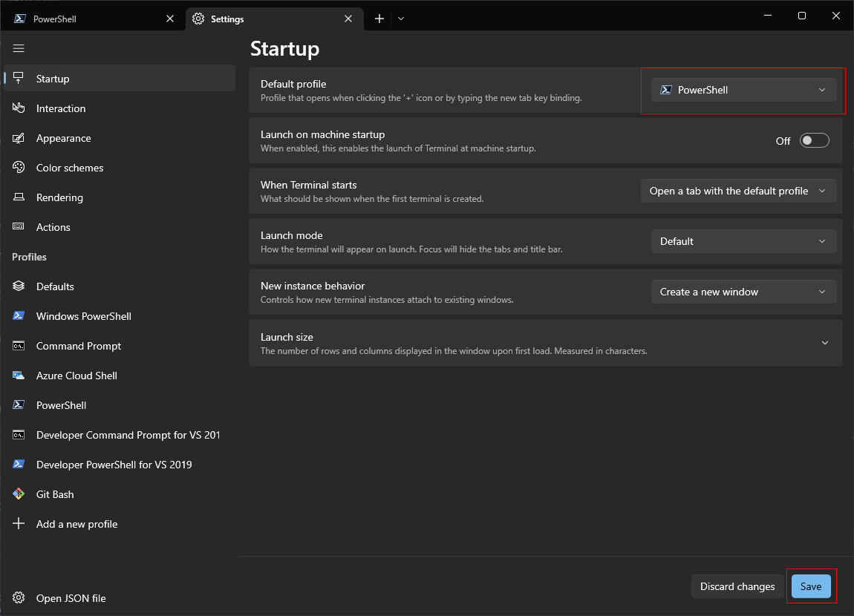The image size is (854, 616).
Task: Open the PowerShell profile in Profiles list
Action: click(120, 405)
